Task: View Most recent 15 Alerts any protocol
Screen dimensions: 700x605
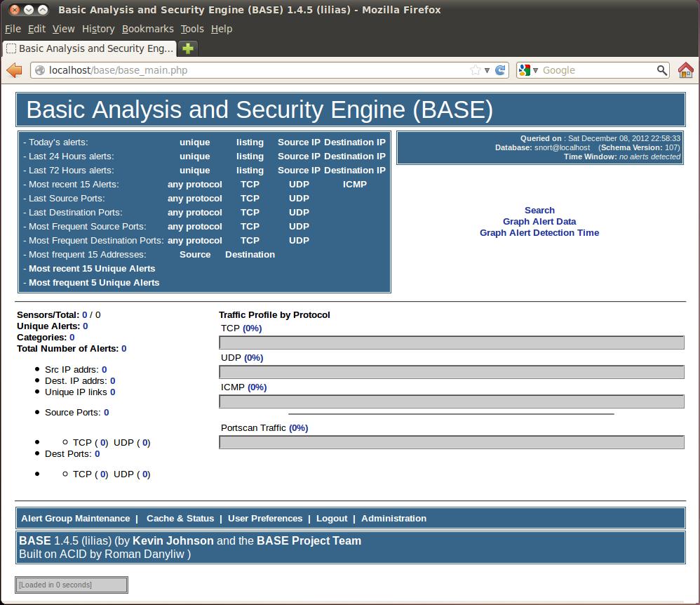Action: click(x=195, y=184)
